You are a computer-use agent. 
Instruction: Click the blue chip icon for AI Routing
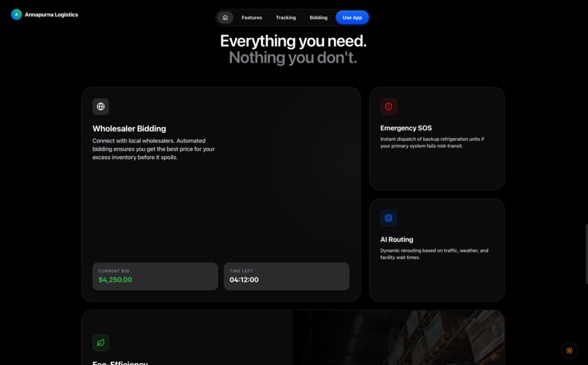[x=389, y=218]
